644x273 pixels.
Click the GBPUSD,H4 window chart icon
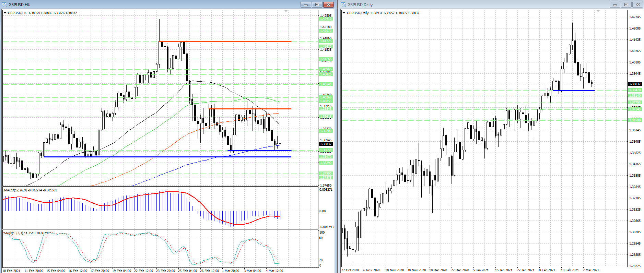pos(5,4)
